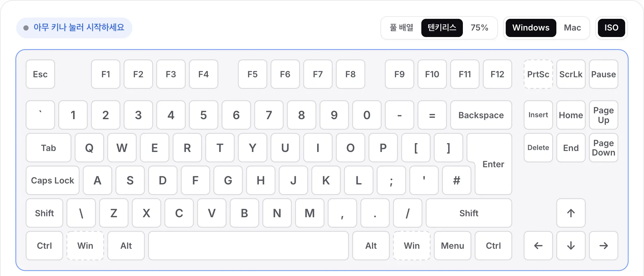Viewport: 644px width, 276px height.
Task: Click the Backspace key
Action: 481,115
